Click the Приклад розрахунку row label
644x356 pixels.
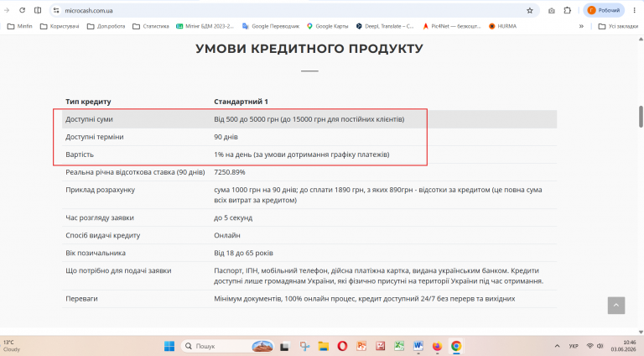coord(101,190)
